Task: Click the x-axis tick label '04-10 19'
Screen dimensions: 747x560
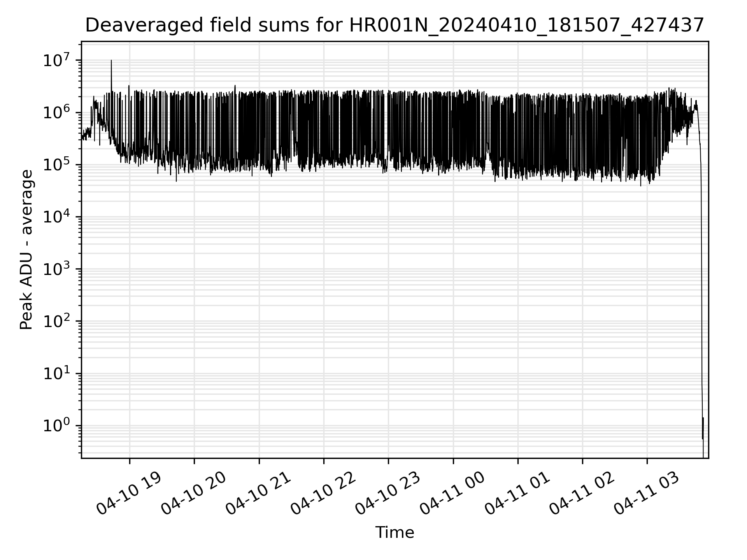Action: [x=129, y=493]
